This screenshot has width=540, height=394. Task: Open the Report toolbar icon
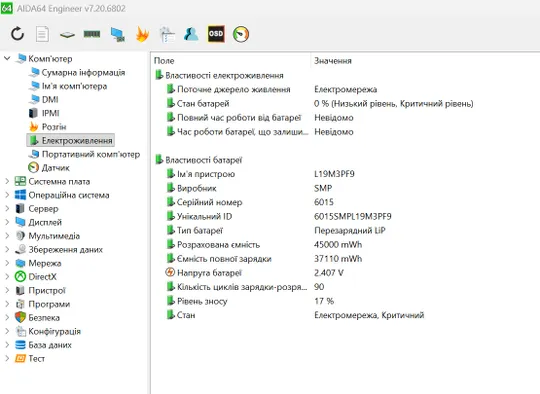tap(42, 34)
